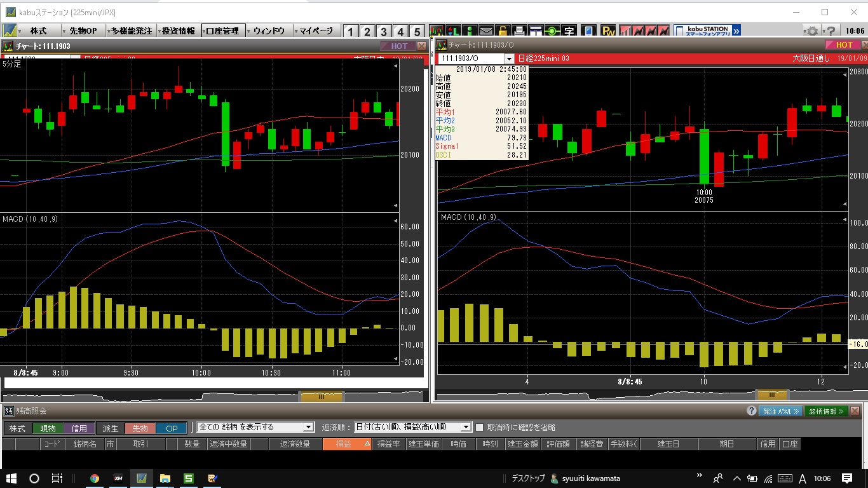Toggle HOT button on left chart window
The width and height of the screenshot is (868, 488).
397,46
